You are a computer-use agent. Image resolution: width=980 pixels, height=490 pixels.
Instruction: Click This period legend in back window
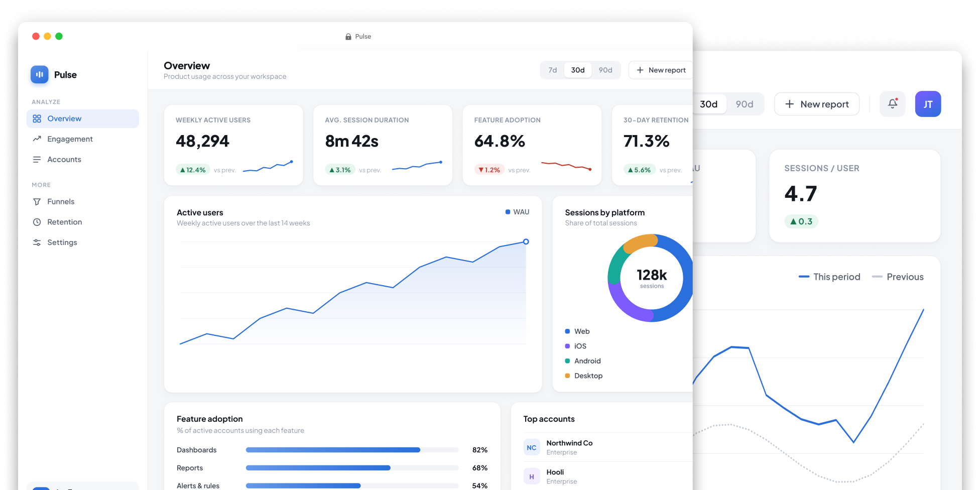(829, 277)
